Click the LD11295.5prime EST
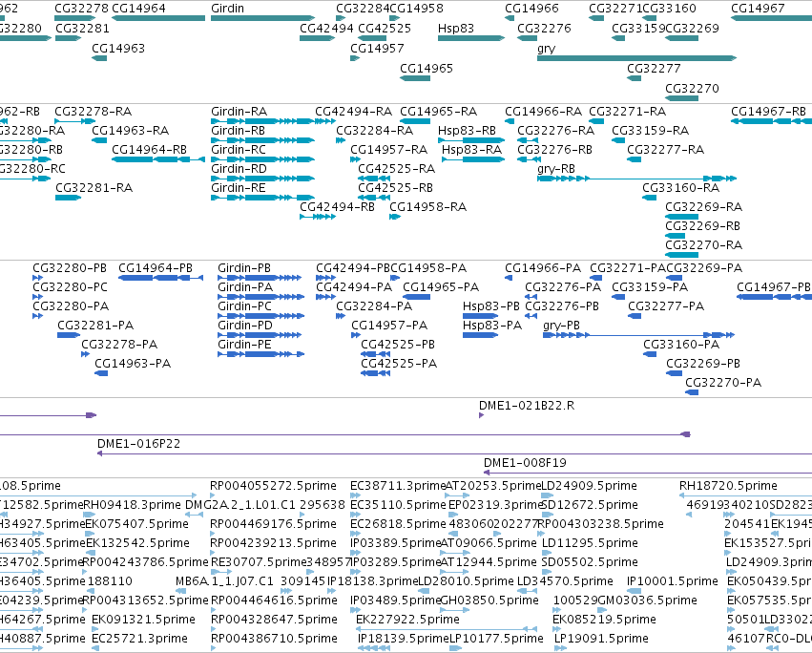Screen dimensions: 812x653 (x=590, y=542)
